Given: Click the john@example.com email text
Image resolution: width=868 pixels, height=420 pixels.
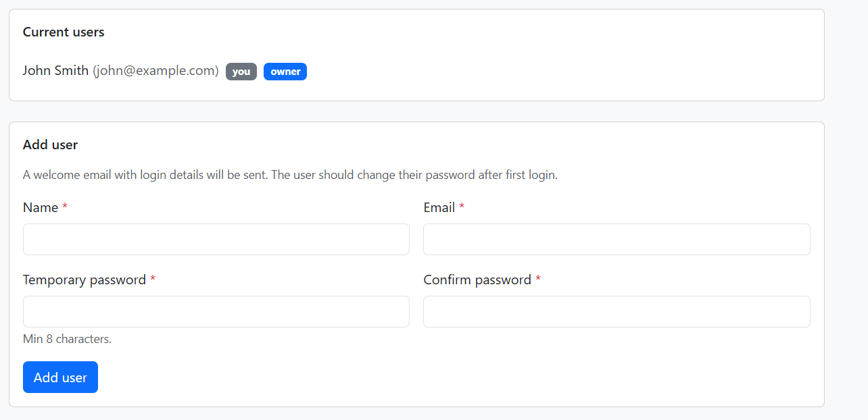Looking at the screenshot, I should pos(155,70).
